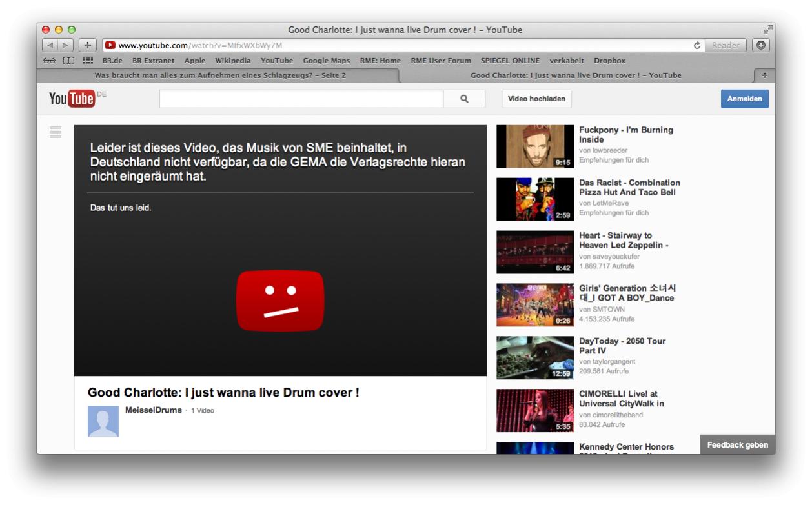Sign in with the Anmelden button

pyautogui.click(x=745, y=99)
